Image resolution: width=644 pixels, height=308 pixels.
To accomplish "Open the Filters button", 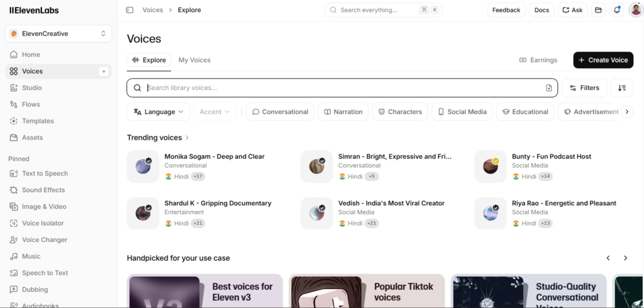I will [584, 88].
